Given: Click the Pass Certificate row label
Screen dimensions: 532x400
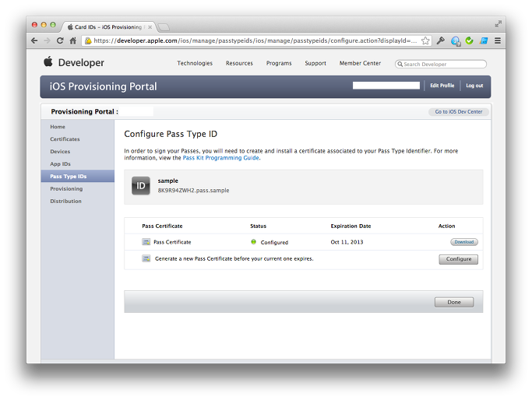Looking at the screenshot, I should [x=172, y=242].
